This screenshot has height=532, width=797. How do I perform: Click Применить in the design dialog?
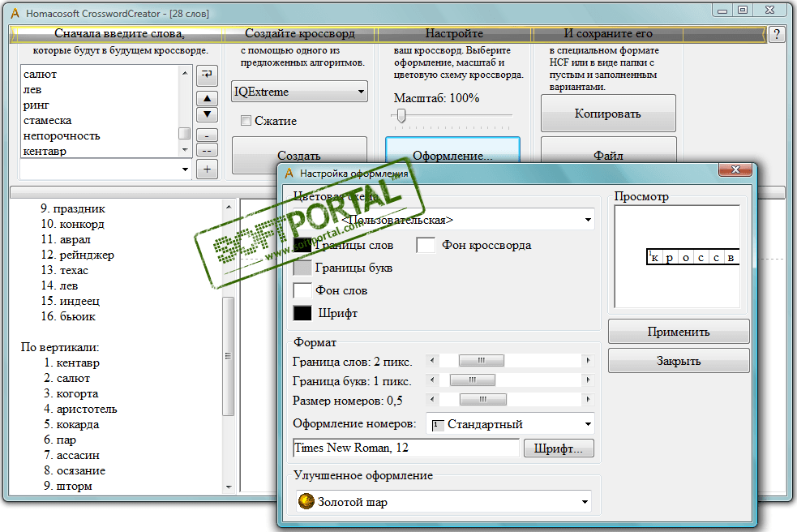pos(679,332)
